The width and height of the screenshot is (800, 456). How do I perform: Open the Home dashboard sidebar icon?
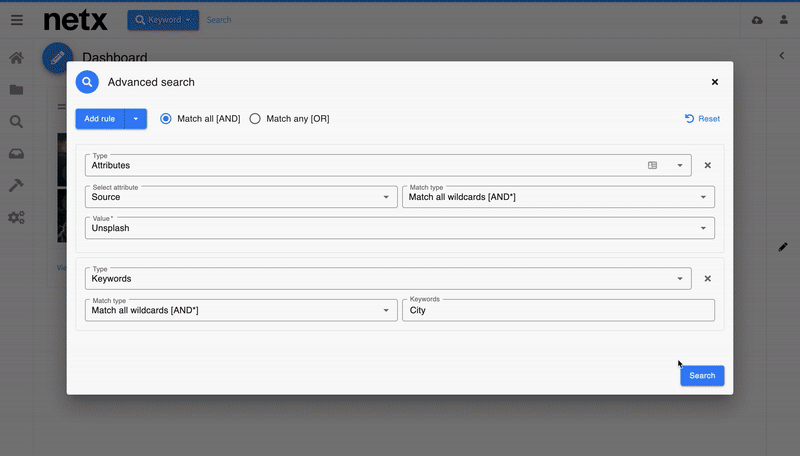(16, 58)
